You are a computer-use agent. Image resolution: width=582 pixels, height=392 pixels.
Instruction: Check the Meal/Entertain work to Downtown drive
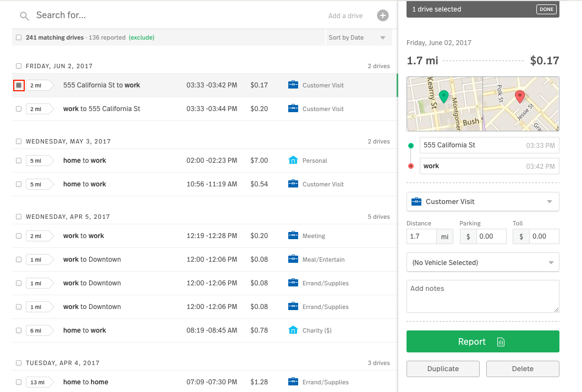tap(19, 260)
